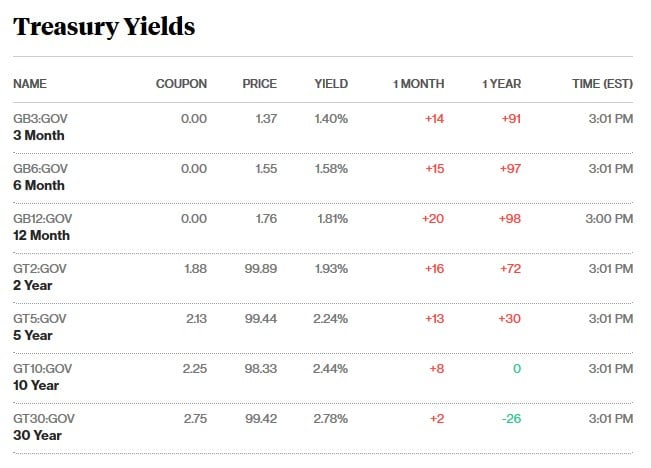Sort by the 1 YEAR column header
Screen dimensions: 651x468
(501, 84)
